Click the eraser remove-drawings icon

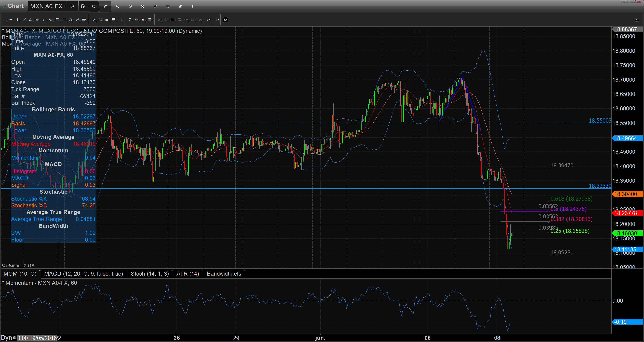coord(209,20)
